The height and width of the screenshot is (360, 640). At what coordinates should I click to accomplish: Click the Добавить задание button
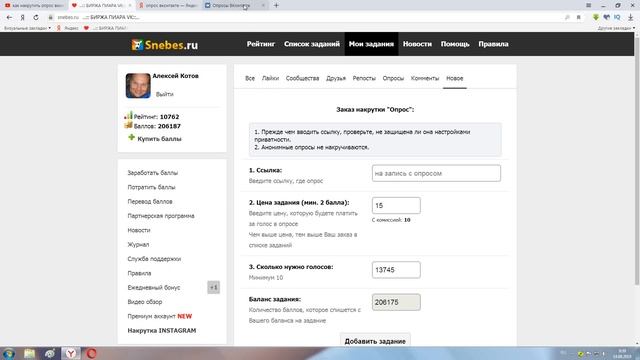coord(375,341)
